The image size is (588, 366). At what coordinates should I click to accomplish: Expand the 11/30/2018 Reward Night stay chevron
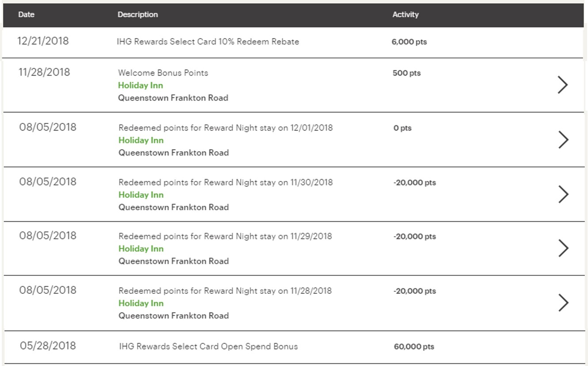pyautogui.click(x=563, y=194)
